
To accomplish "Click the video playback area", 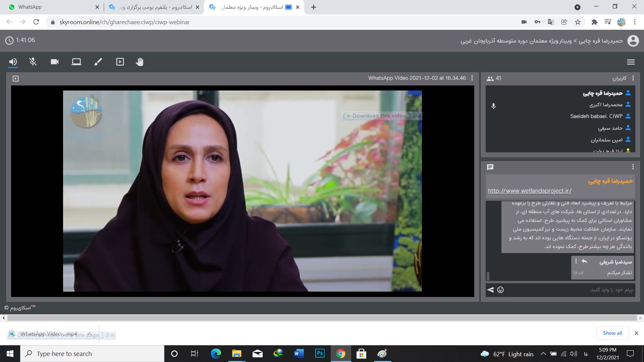I will click(x=242, y=191).
